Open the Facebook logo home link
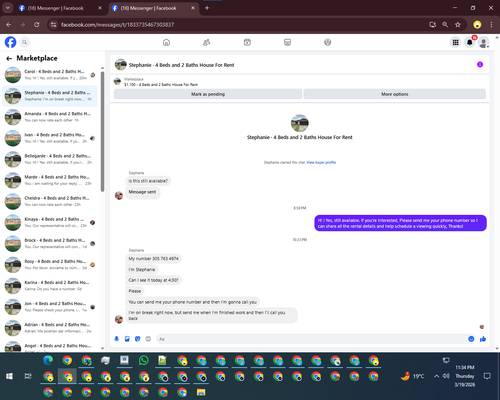This screenshot has width=500, height=400. 10,42
